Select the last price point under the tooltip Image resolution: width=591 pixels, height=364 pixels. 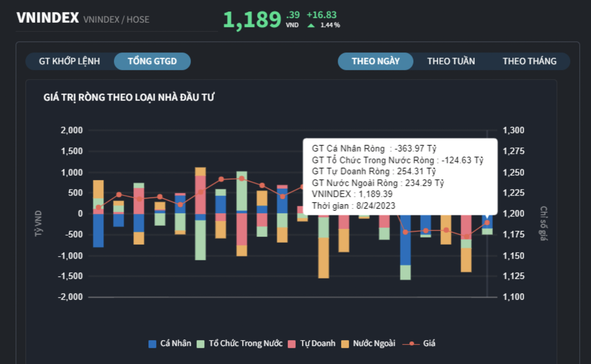tap(487, 222)
